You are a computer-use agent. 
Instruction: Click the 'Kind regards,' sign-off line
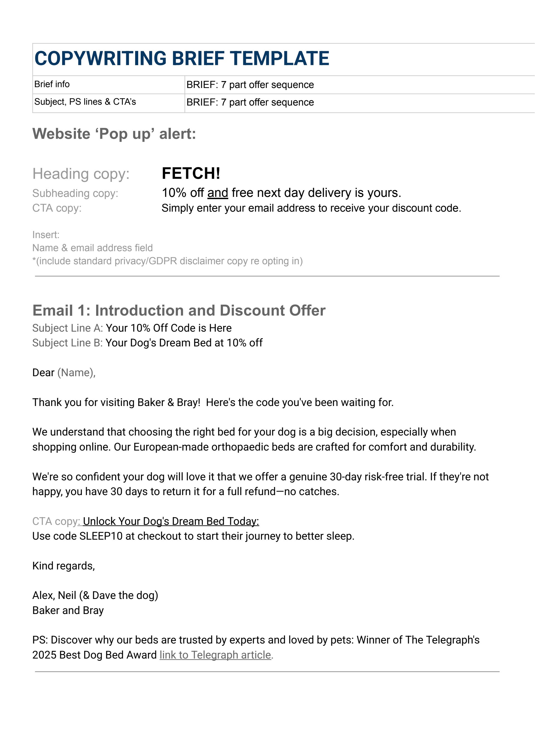click(64, 566)
